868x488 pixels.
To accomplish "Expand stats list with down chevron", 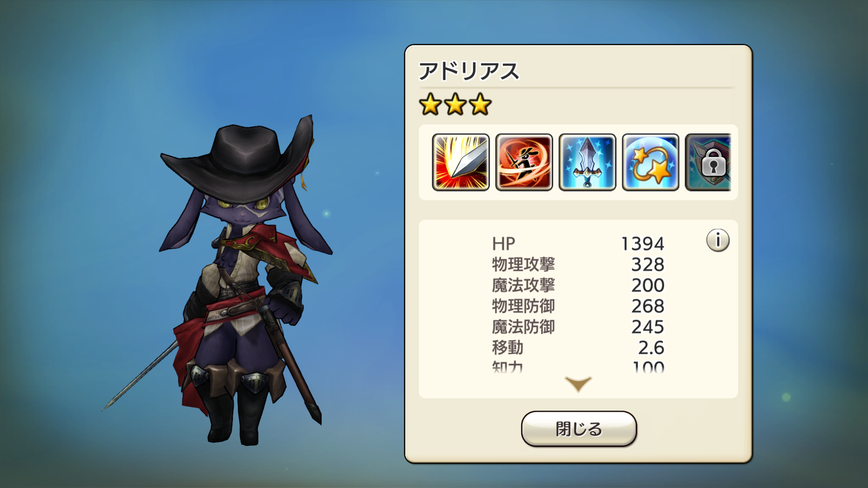I will [x=578, y=384].
